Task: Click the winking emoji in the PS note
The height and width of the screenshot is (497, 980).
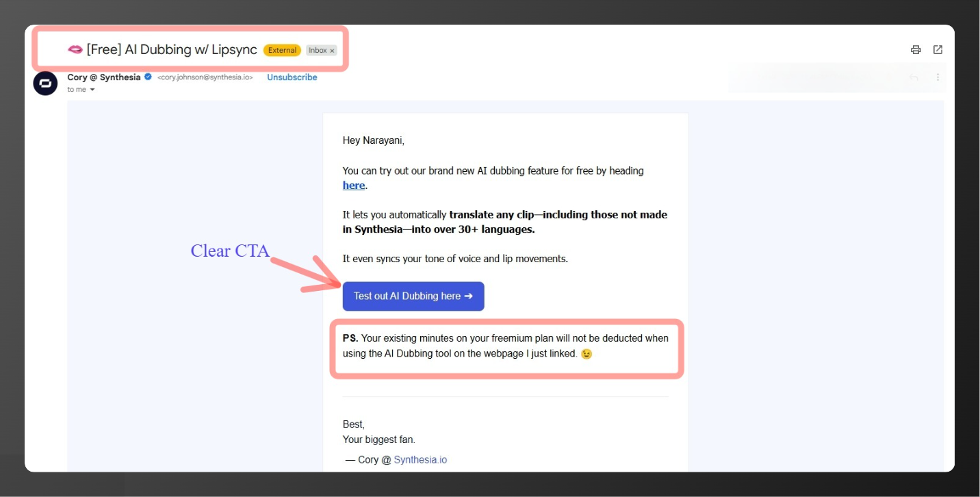Action: (588, 354)
